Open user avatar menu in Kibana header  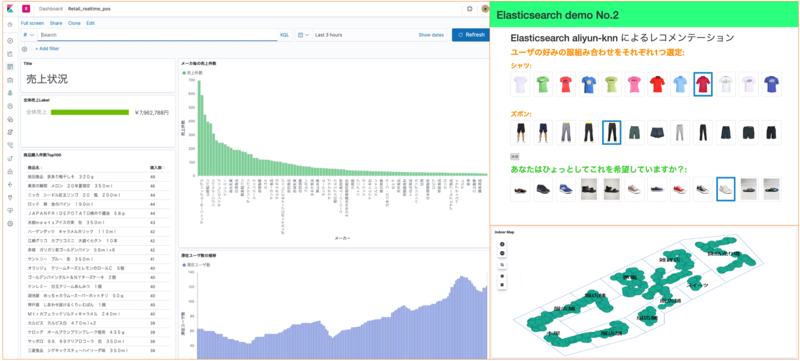[x=485, y=9]
